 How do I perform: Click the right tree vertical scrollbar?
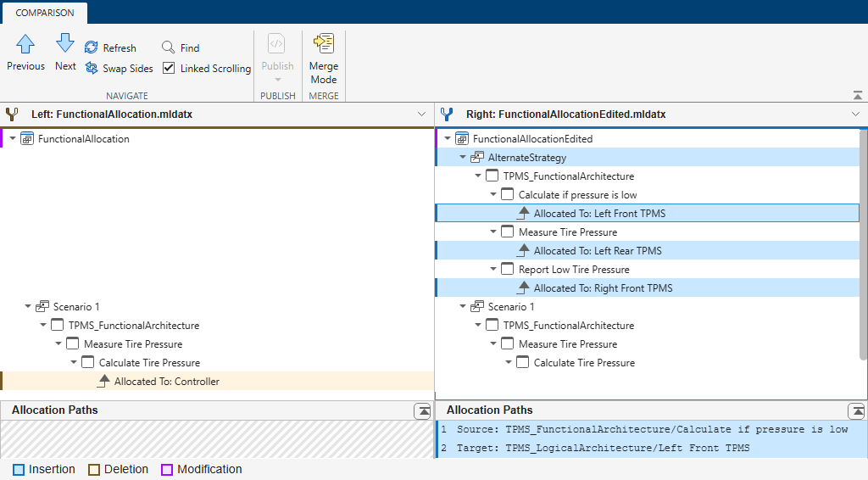pos(863,244)
